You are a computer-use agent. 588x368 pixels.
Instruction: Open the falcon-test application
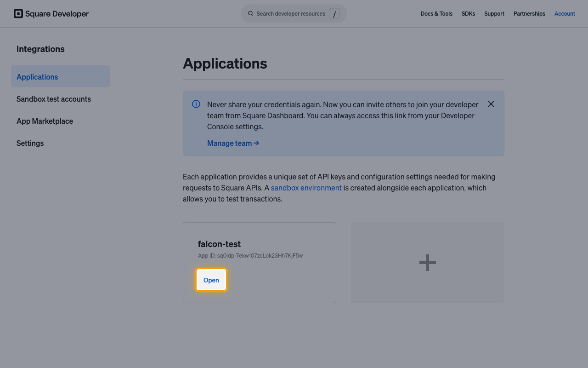tap(211, 280)
